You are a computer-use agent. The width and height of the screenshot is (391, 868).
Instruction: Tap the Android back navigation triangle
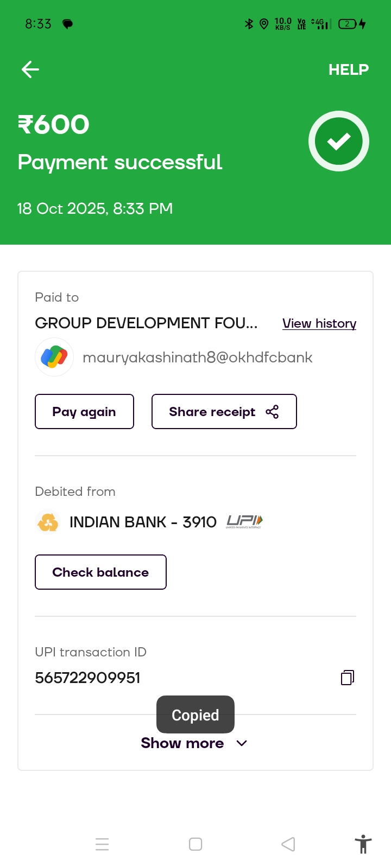pyautogui.click(x=288, y=844)
